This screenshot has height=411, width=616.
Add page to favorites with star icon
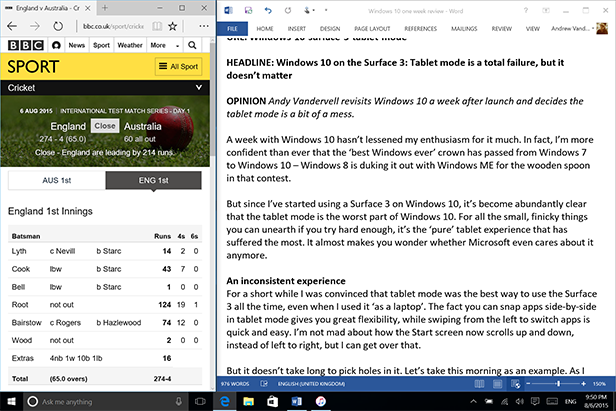point(172,26)
